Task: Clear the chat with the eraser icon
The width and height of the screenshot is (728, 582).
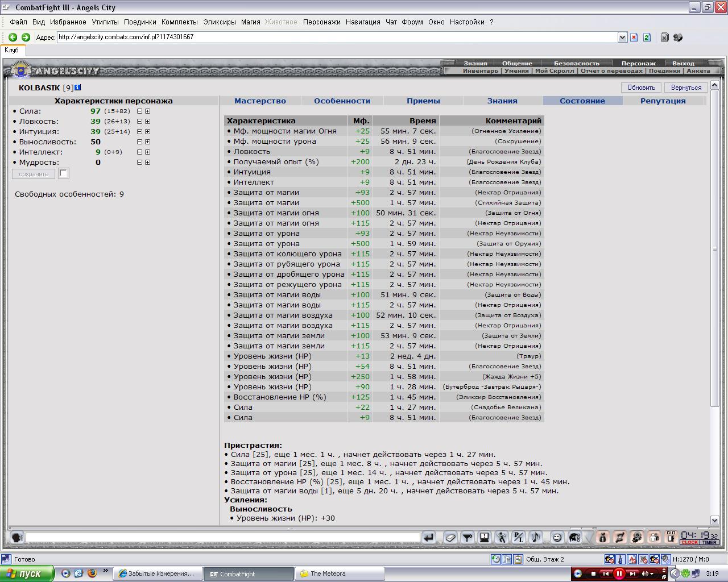Action: [x=450, y=537]
